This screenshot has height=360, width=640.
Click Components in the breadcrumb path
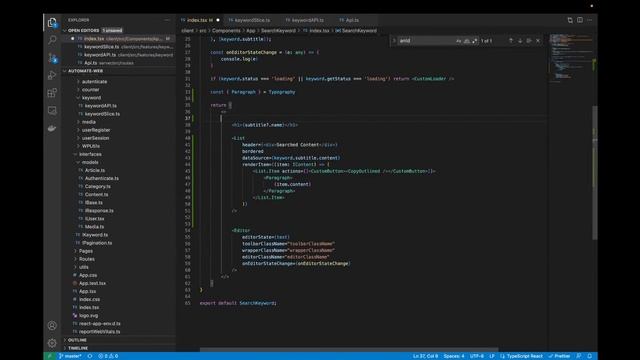tap(226, 31)
